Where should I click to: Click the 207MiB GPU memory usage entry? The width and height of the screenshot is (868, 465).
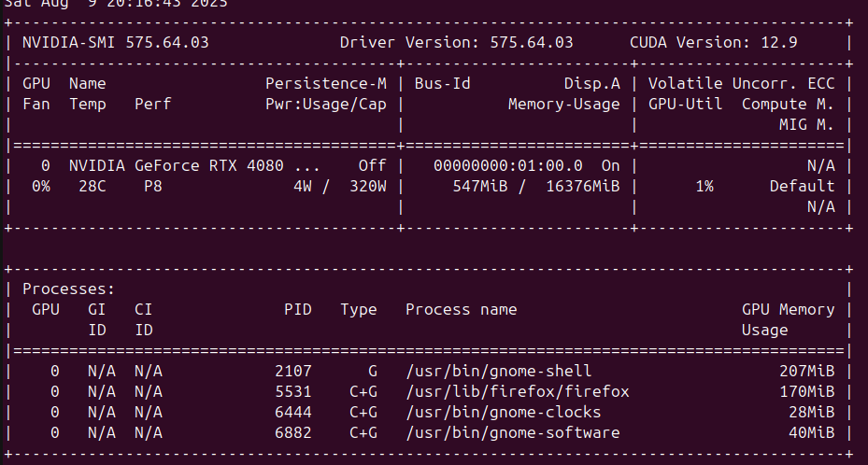(x=806, y=371)
